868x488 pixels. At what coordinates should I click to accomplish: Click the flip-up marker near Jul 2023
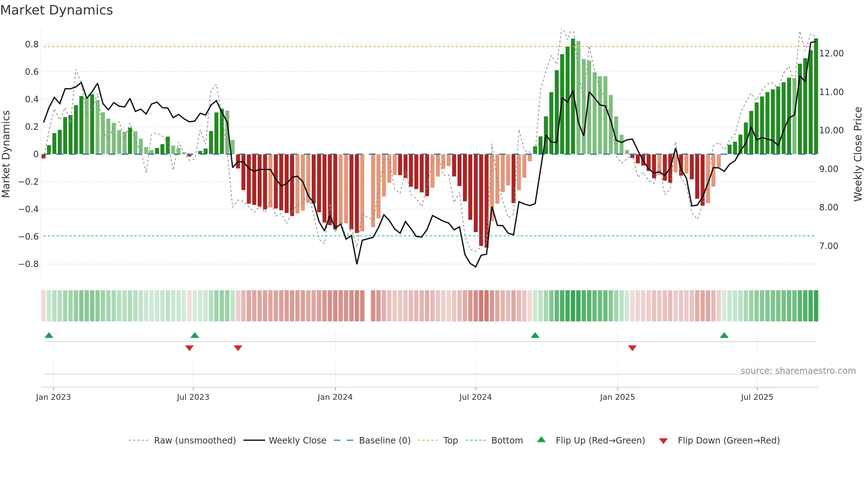195,335
